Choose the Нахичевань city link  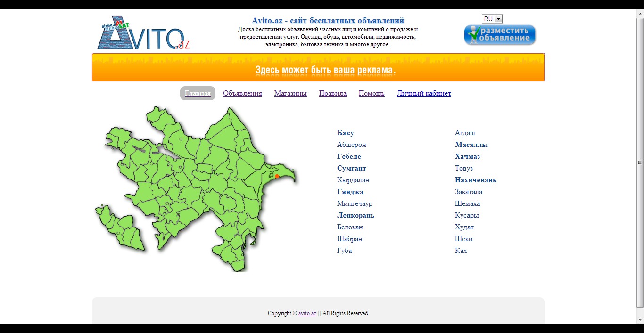coord(476,180)
